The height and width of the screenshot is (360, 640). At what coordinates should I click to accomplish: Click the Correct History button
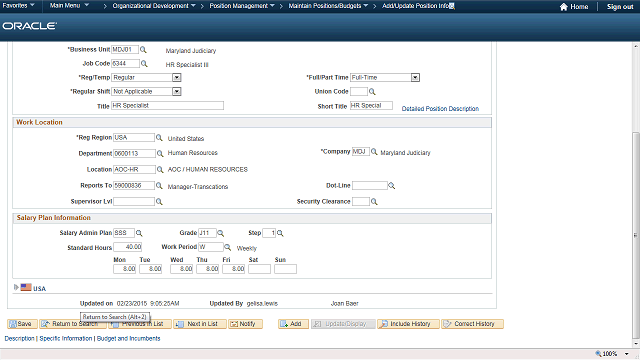click(472, 324)
